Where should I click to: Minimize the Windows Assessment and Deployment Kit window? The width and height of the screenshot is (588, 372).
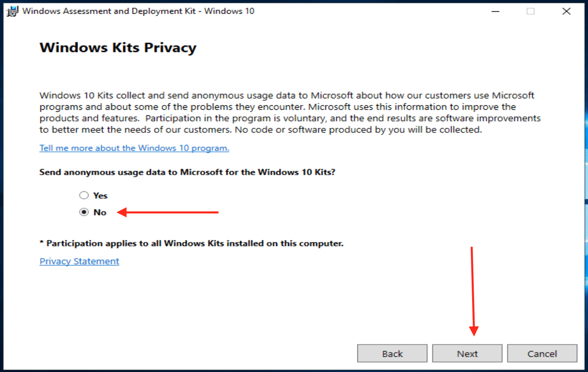coord(495,11)
